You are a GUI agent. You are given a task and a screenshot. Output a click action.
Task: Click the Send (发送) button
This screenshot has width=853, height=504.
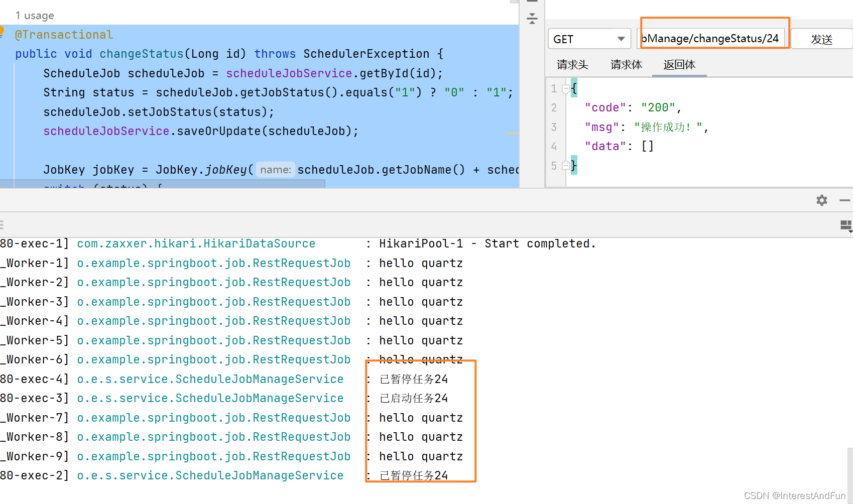[822, 39]
